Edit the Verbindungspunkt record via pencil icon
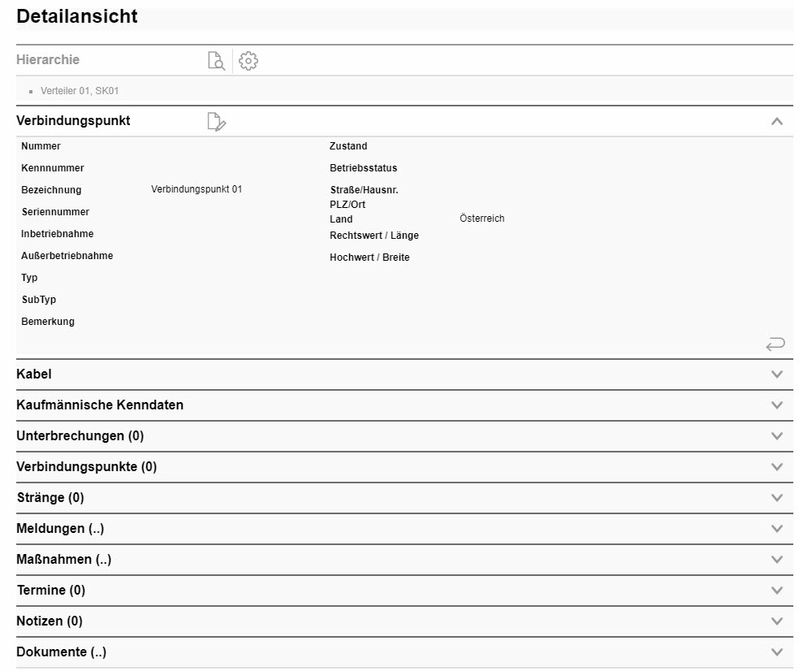The height and width of the screenshot is (671, 812). (216, 120)
